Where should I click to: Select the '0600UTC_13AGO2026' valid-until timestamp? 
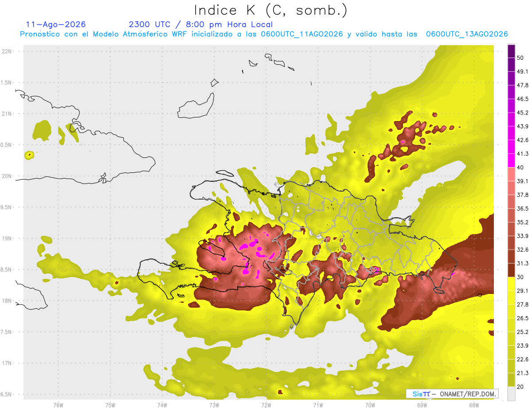coord(467,34)
